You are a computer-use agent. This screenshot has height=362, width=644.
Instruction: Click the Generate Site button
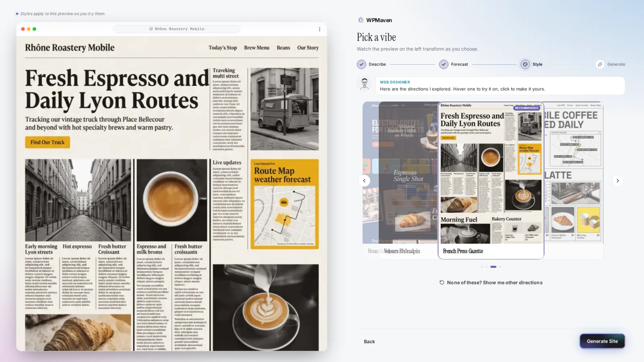click(602, 341)
